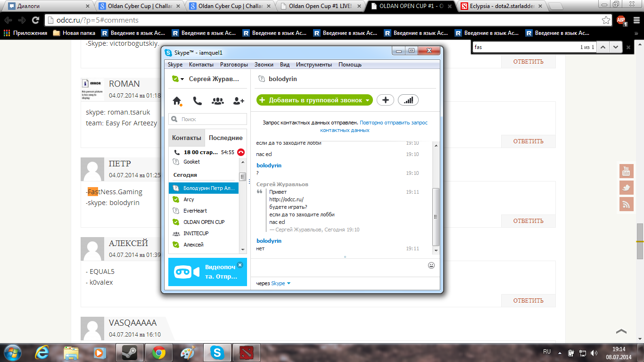Click the Twitter icon on page sidebar
This screenshot has height=362, width=644.
pyautogui.click(x=626, y=188)
